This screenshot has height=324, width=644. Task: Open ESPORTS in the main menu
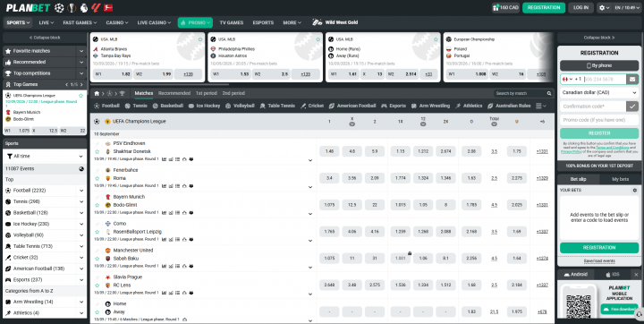(x=263, y=22)
